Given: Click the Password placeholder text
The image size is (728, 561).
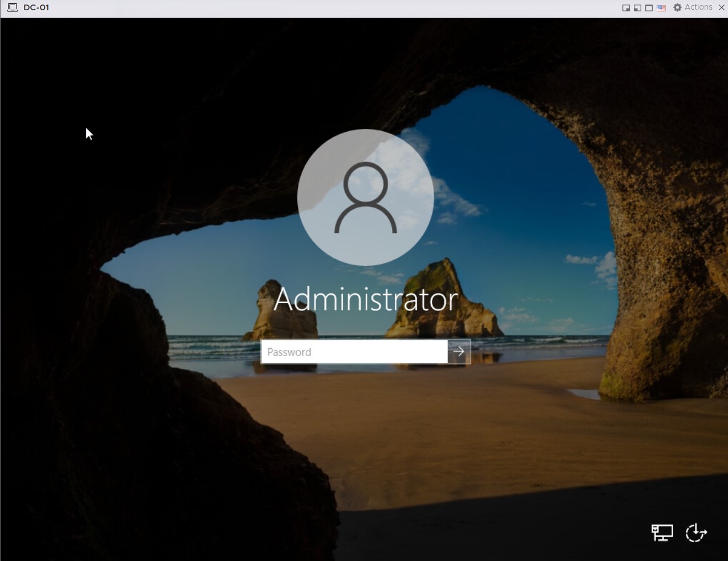Looking at the screenshot, I should pos(289,352).
